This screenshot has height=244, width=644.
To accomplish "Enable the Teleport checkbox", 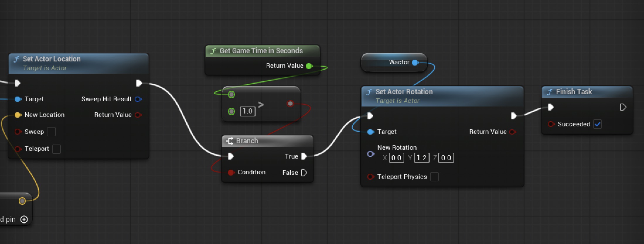I will pos(57,149).
